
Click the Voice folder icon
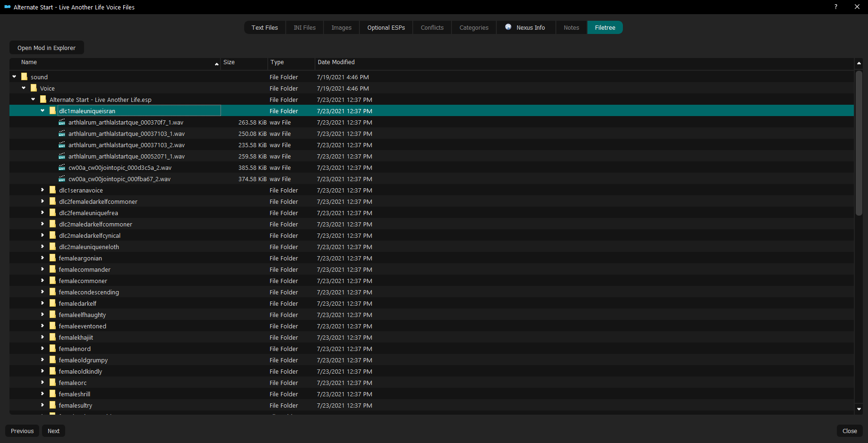[34, 88]
